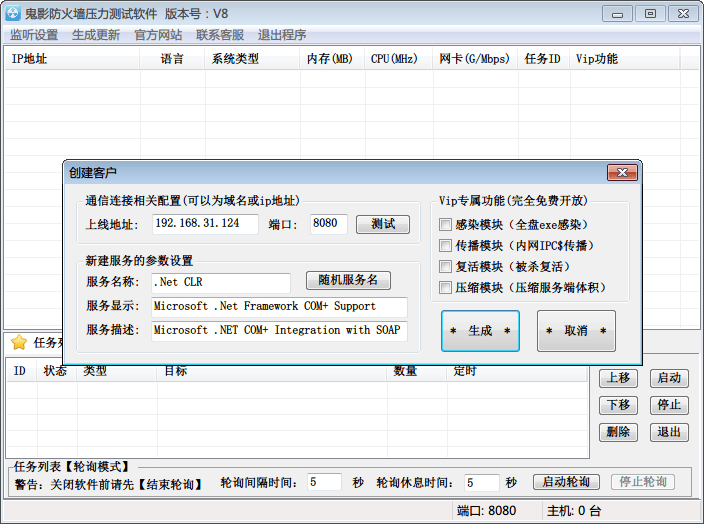Click the 下移 button
704x524 pixels.
[618, 405]
